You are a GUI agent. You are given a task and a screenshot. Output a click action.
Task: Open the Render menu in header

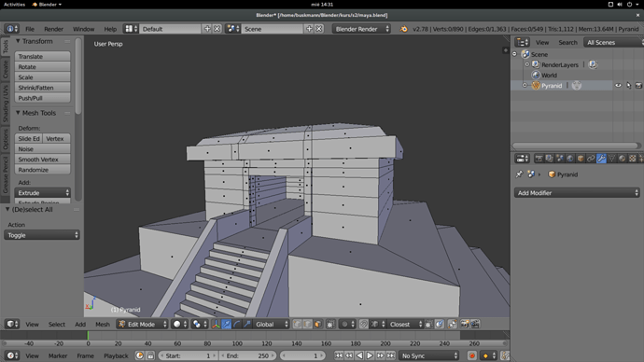(54, 29)
